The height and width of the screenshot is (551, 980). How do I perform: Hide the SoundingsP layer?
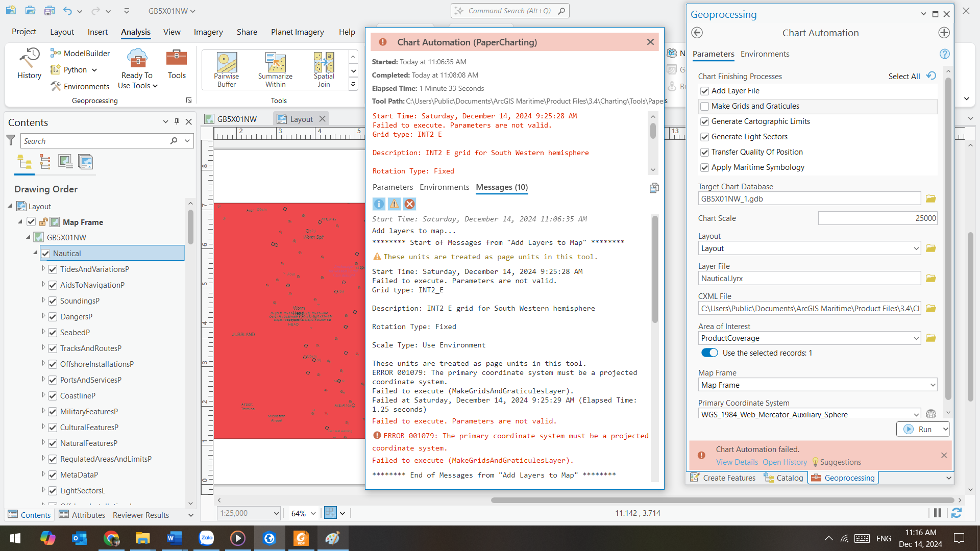(53, 300)
